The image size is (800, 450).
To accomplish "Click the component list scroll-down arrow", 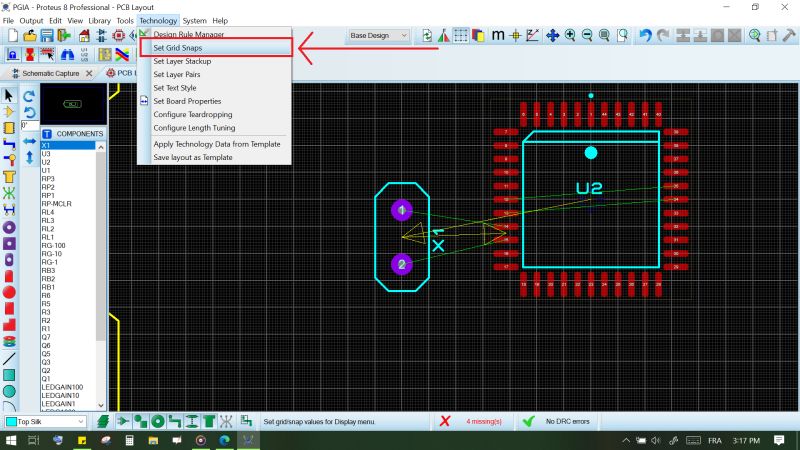I will (101, 406).
